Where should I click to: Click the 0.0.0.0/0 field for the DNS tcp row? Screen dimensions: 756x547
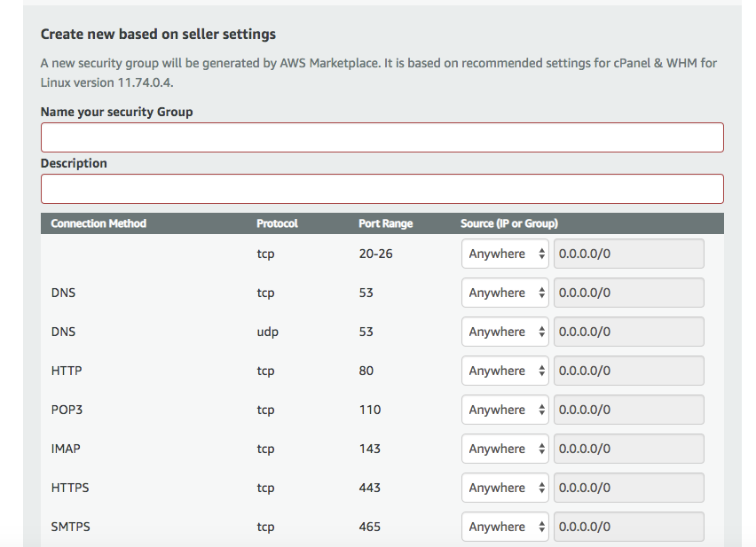[x=628, y=292]
